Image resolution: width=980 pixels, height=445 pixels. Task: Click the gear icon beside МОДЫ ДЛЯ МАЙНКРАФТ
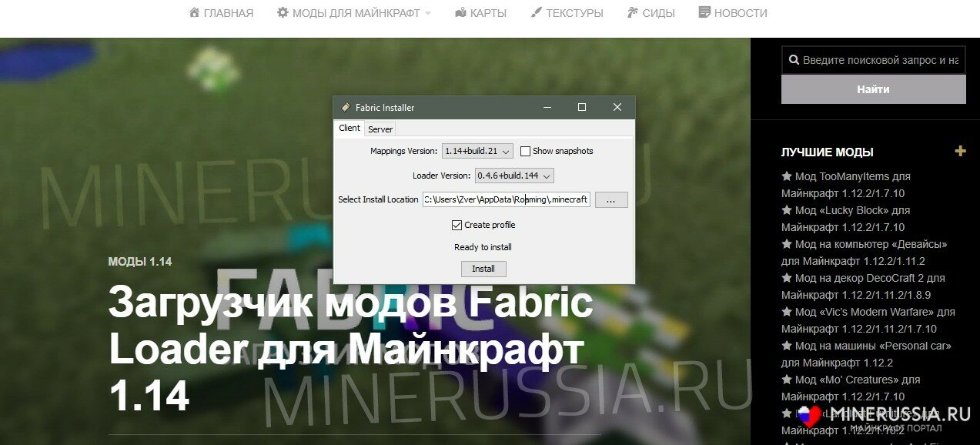[x=283, y=13]
